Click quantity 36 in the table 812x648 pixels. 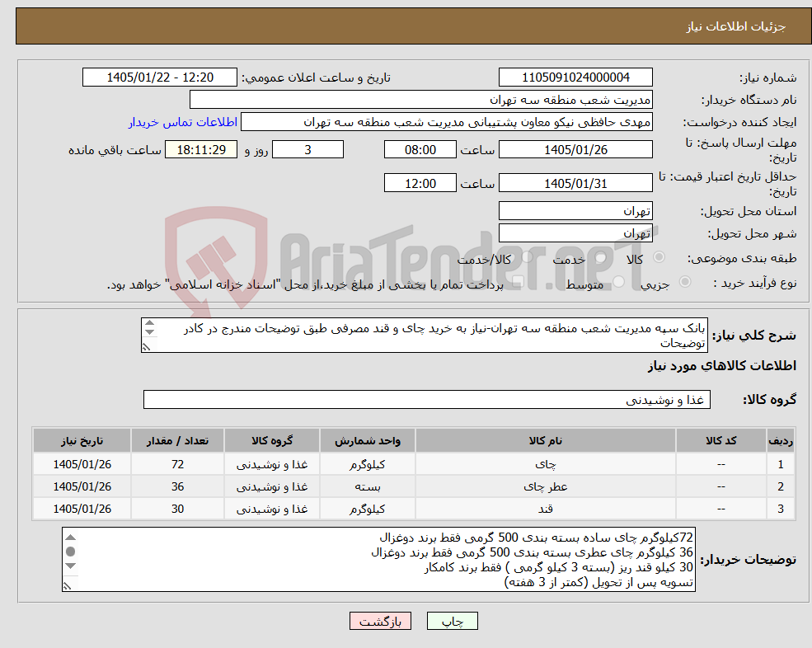177,487
